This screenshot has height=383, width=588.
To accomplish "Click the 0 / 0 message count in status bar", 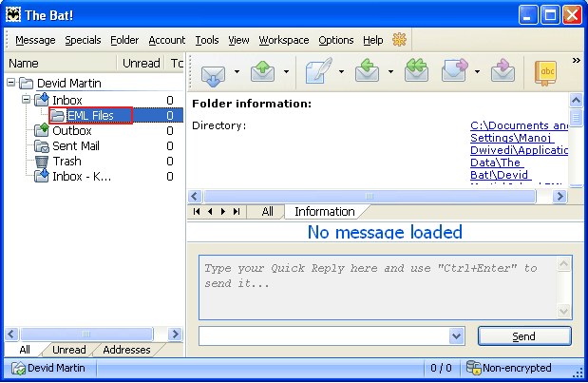I will click(441, 368).
